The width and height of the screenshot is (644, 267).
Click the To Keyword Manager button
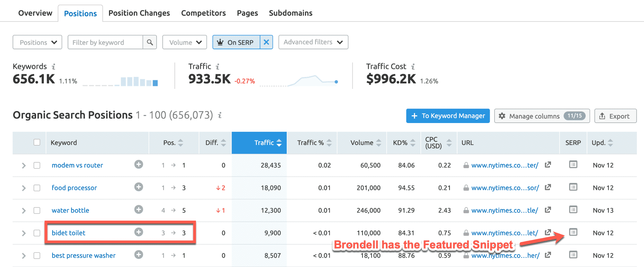[x=448, y=116]
